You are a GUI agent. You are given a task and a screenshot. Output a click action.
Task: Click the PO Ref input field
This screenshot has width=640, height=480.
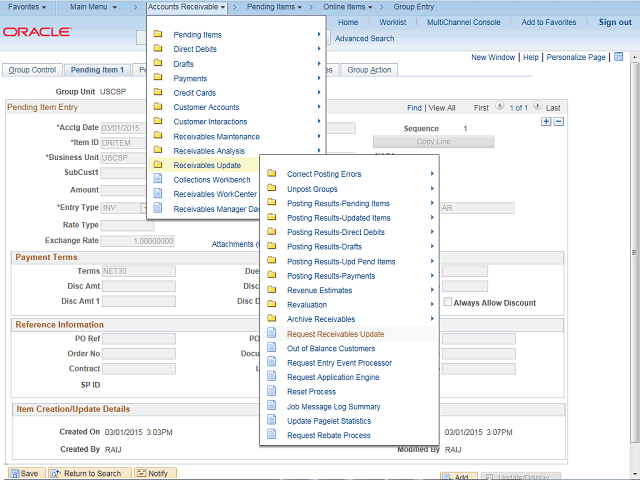139,339
